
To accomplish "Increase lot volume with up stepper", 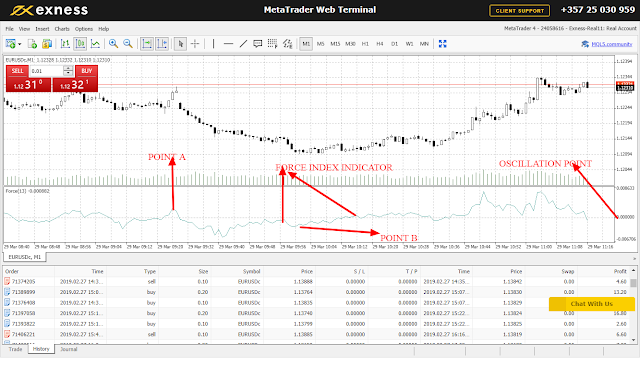I will coord(68,68).
